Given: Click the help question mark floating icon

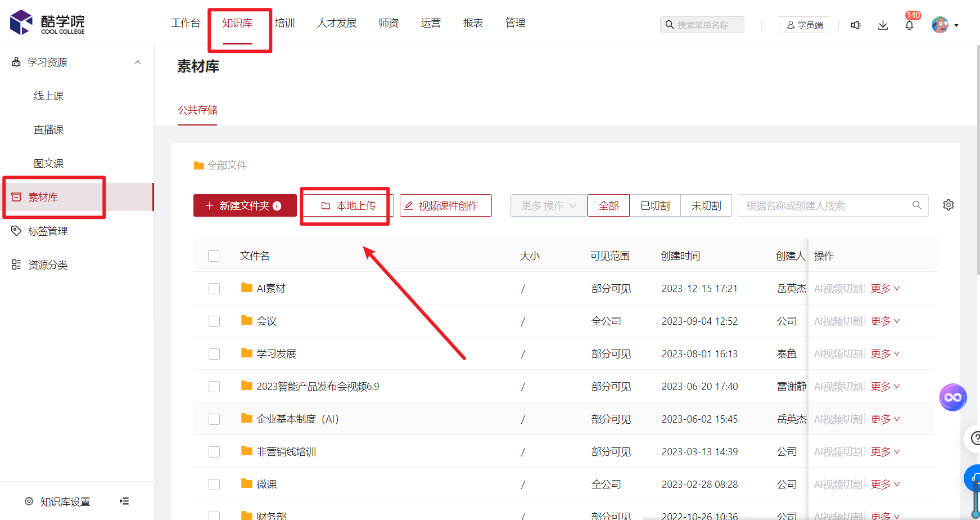Looking at the screenshot, I should pyautogui.click(x=974, y=438).
